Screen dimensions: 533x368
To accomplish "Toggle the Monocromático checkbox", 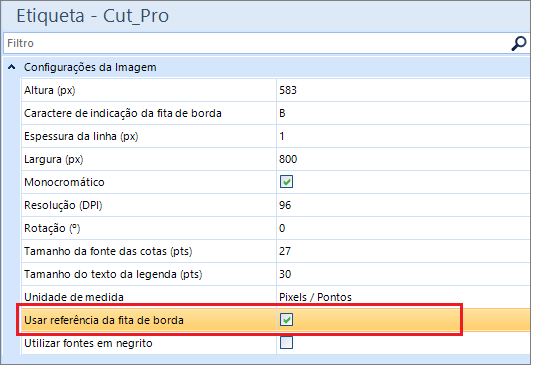I will pos(286,182).
